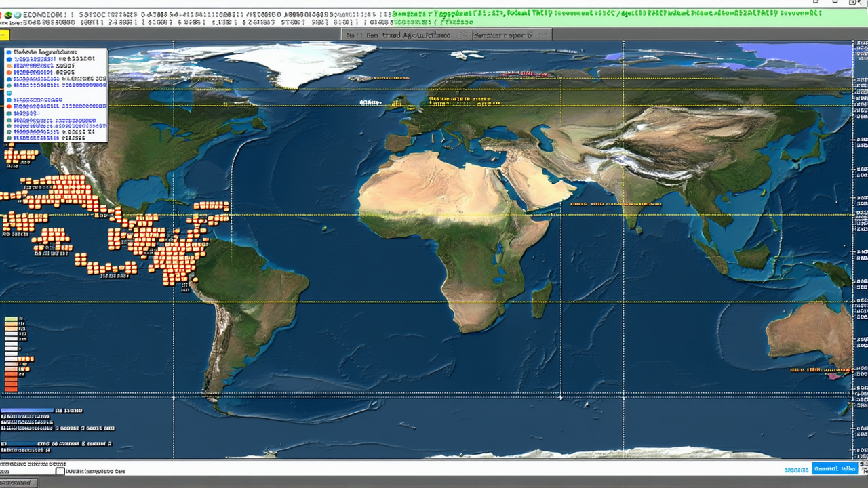Select the red bullet entry in legend panel
The height and width of the screenshot is (488, 868).
pos(9,106)
